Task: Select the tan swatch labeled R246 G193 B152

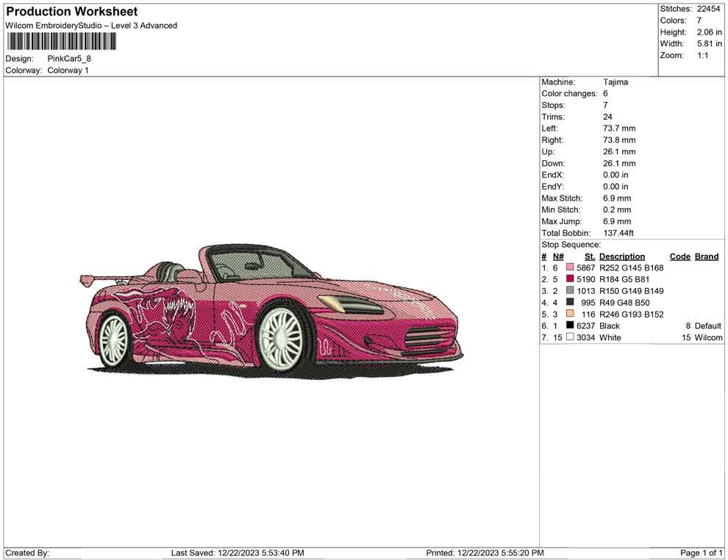Action: click(x=568, y=314)
